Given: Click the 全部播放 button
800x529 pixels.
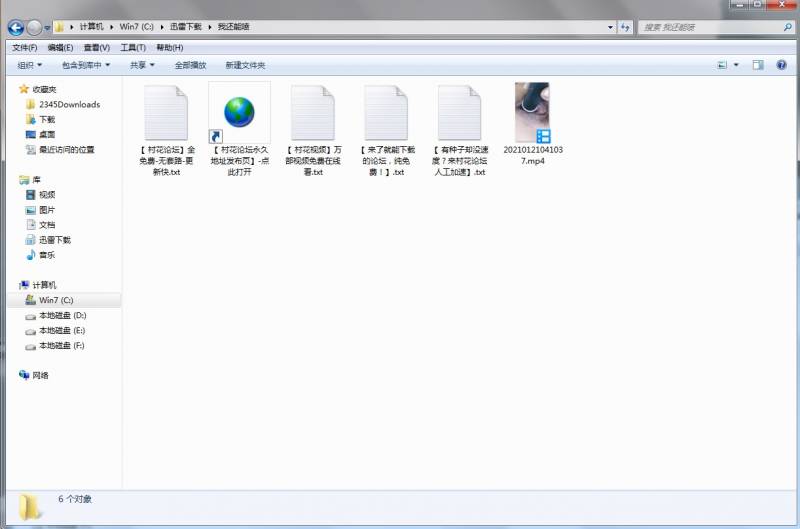Looking at the screenshot, I should [x=190, y=65].
